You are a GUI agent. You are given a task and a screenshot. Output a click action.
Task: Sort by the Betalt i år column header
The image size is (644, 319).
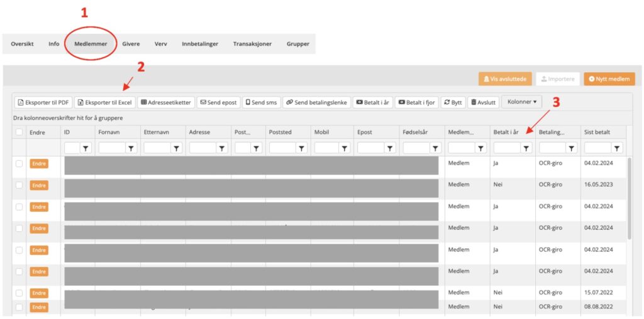(x=506, y=132)
